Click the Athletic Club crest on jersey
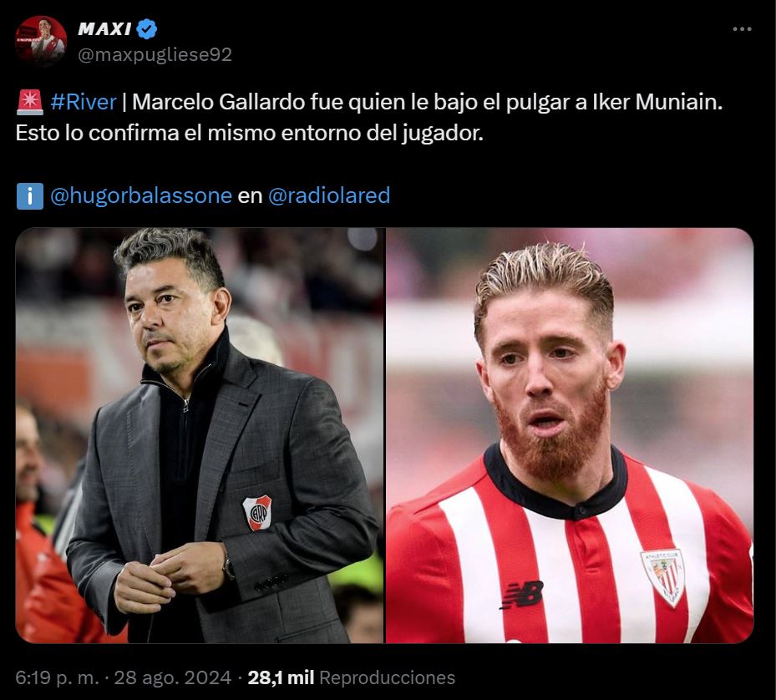 [662, 576]
